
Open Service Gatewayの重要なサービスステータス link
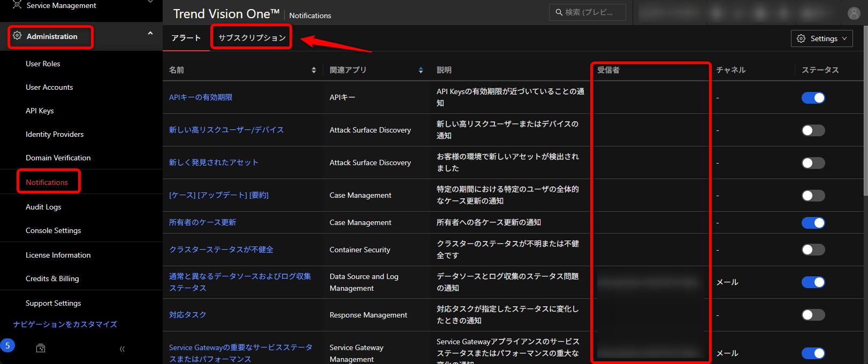[241, 353]
